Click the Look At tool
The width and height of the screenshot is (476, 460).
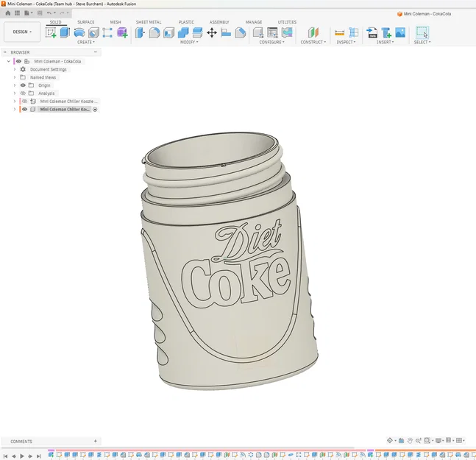click(401, 440)
